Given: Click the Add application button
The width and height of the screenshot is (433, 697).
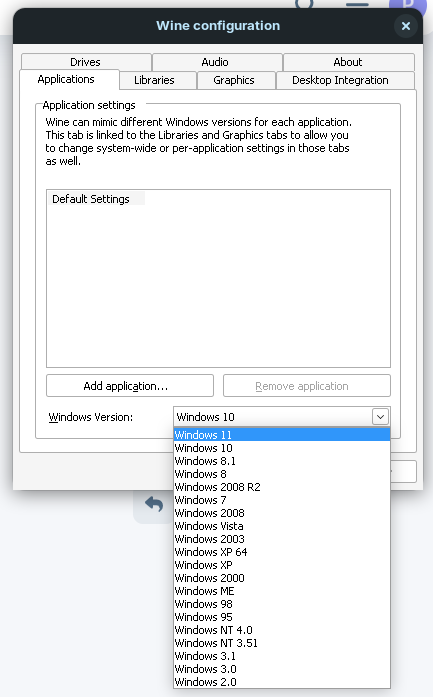Looking at the screenshot, I should [130, 386].
